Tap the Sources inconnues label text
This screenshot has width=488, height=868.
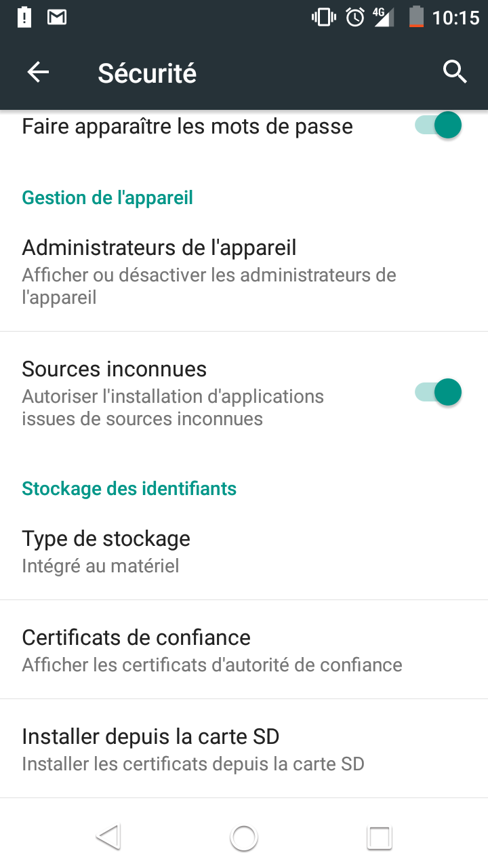(x=115, y=369)
